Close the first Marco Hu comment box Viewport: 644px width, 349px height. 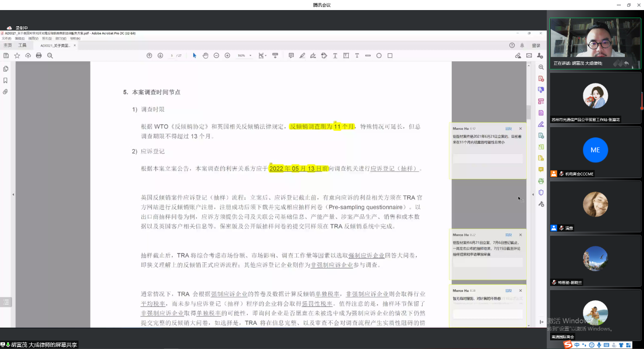[x=520, y=129]
